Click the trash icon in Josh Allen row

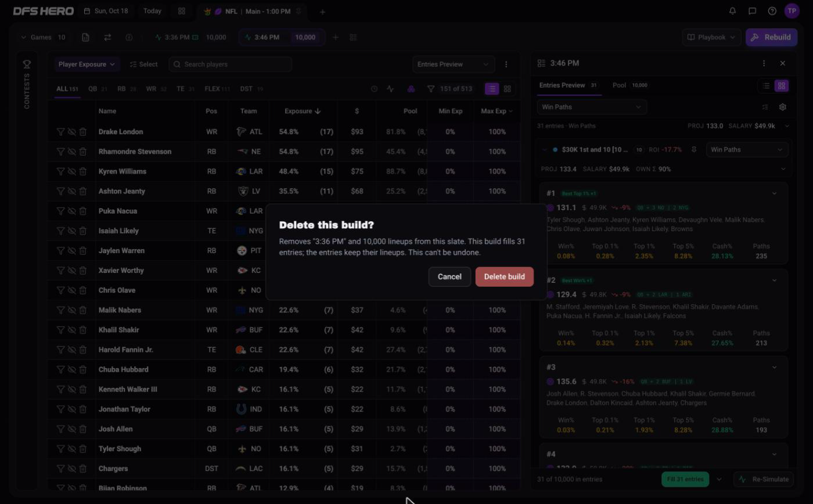pyautogui.click(x=83, y=429)
